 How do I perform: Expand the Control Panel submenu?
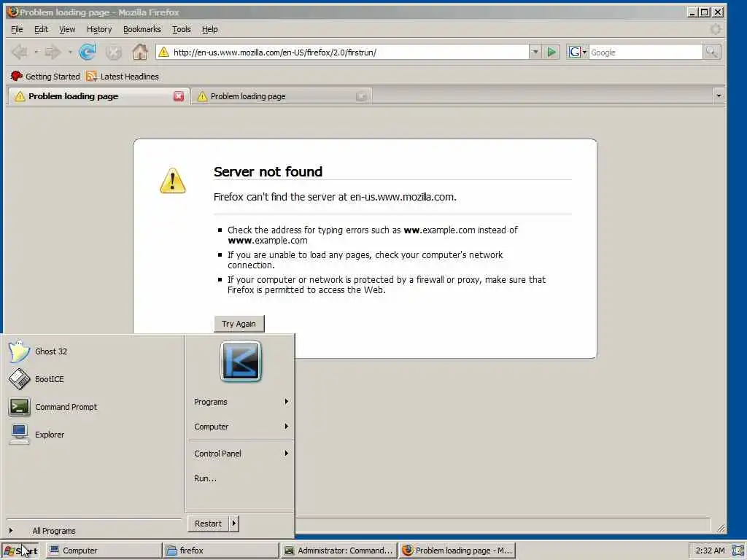click(x=241, y=454)
